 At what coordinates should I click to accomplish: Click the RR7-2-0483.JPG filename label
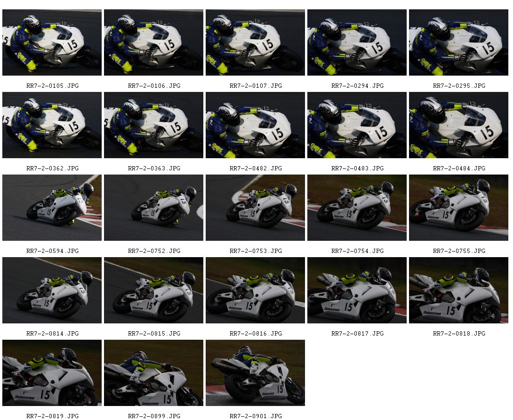coord(357,168)
